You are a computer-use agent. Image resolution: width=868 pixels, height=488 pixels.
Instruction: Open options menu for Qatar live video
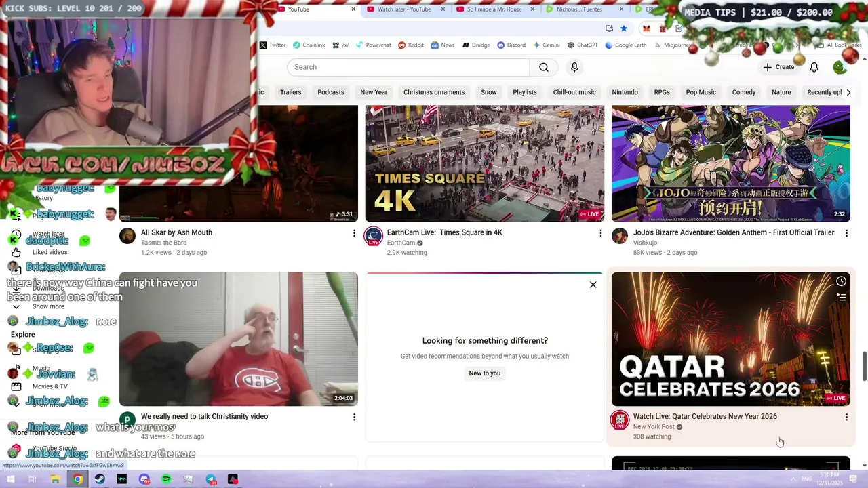click(x=846, y=417)
